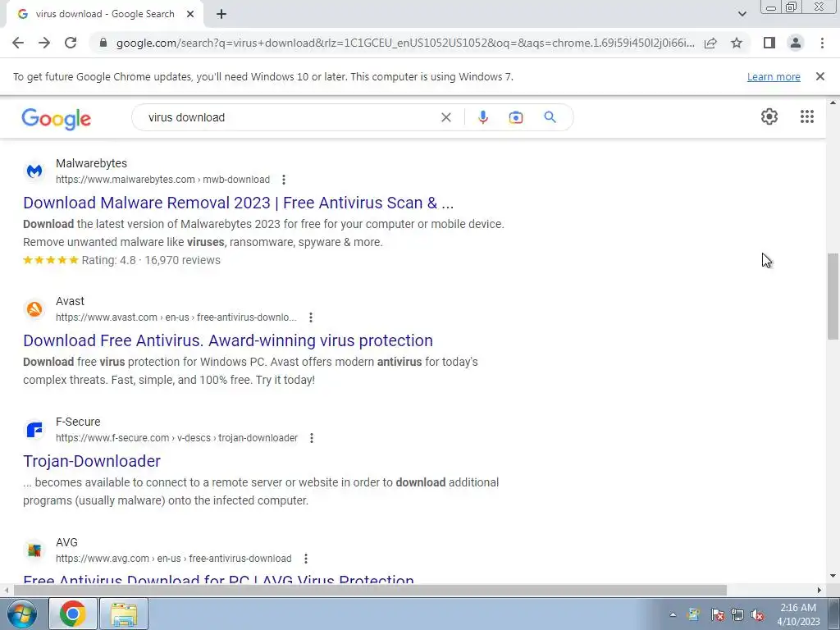Search by image with camera icon
The width and height of the screenshot is (840, 630).
pyautogui.click(x=515, y=117)
